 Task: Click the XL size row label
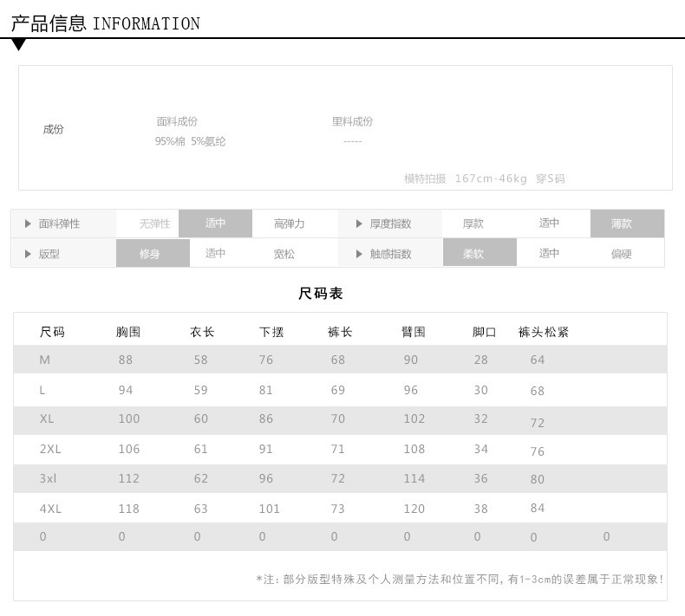pyautogui.click(x=47, y=418)
